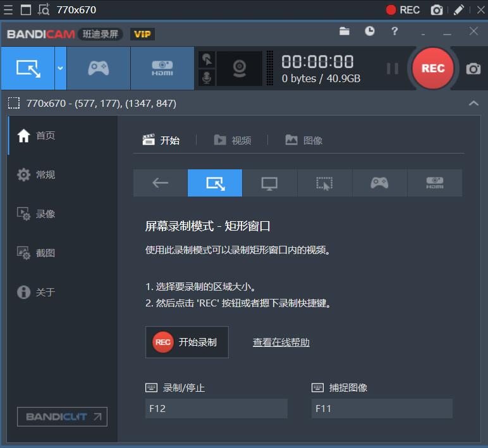488x448 pixels.
Task: Open the 查看在线帮助 online help link
Action: click(281, 342)
